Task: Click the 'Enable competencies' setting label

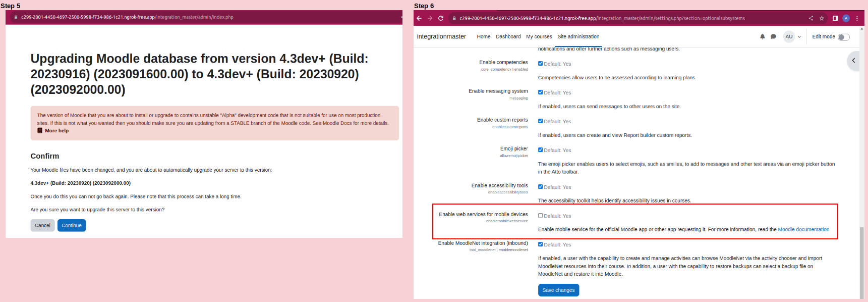Action: tap(503, 62)
